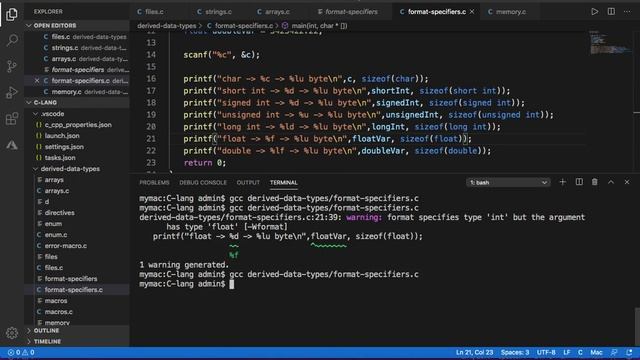Click main(int, char * []) breadcrumb
Image resolution: width=640 pixels, height=360 pixels.
pos(315,26)
